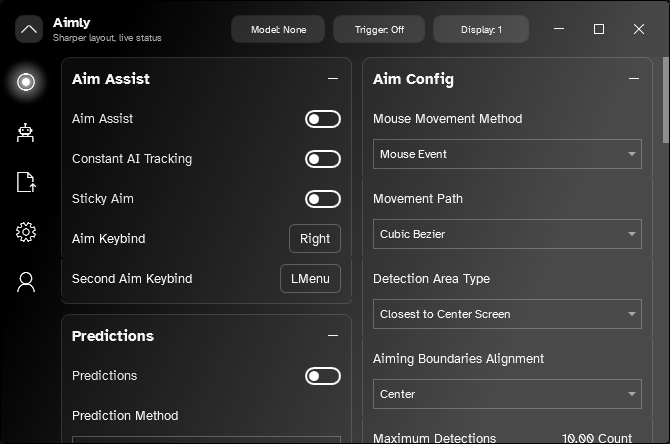Click the 10.00 Count value
This screenshot has height=444, width=670.
pyautogui.click(x=597, y=438)
